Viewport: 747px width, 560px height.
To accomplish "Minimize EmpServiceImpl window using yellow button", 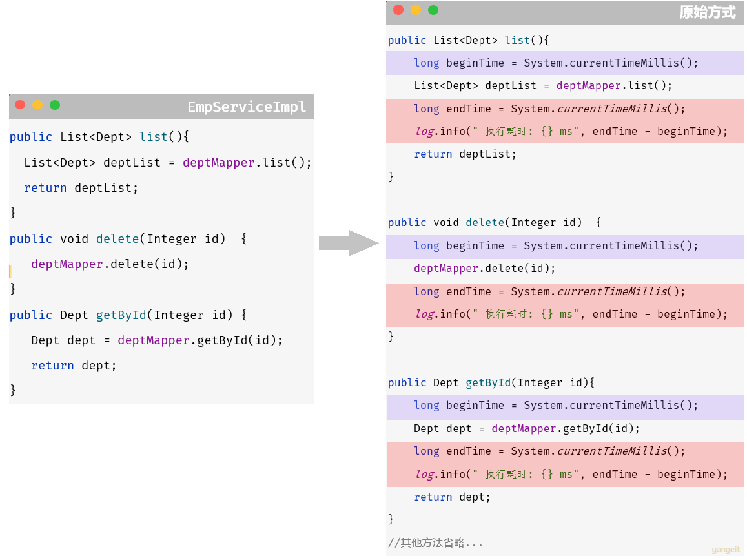I will (37, 105).
